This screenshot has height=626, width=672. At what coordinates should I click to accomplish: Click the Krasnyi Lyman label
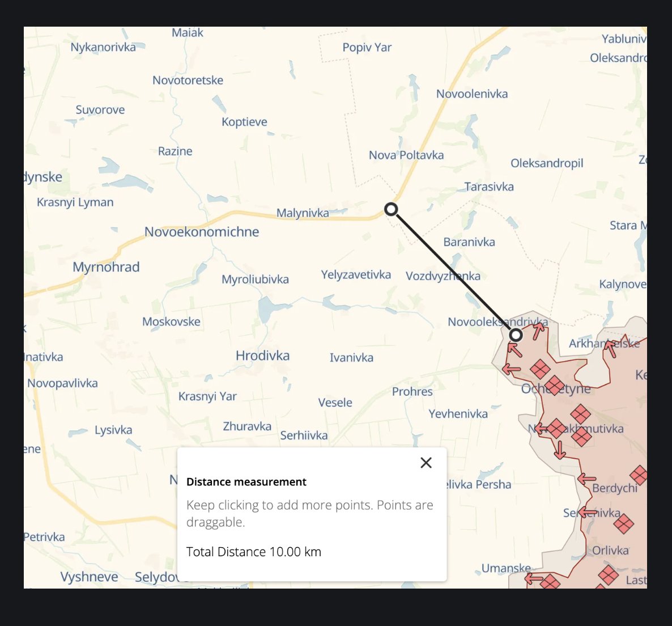coord(75,202)
